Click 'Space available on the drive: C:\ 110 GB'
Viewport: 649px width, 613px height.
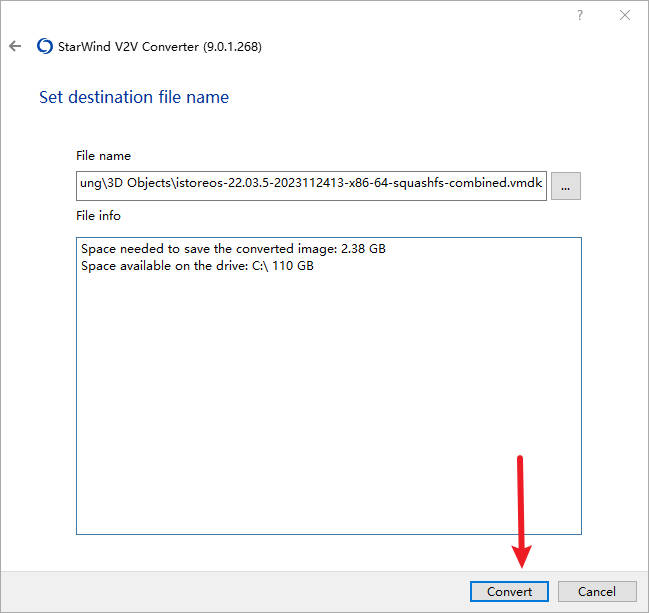(197, 266)
